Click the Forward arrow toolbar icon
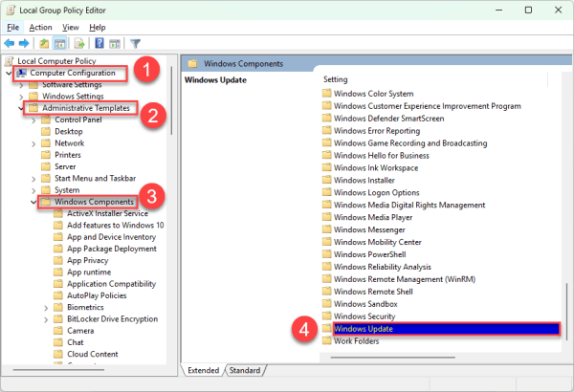Screen dimensions: 574x392 (x=24, y=44)
